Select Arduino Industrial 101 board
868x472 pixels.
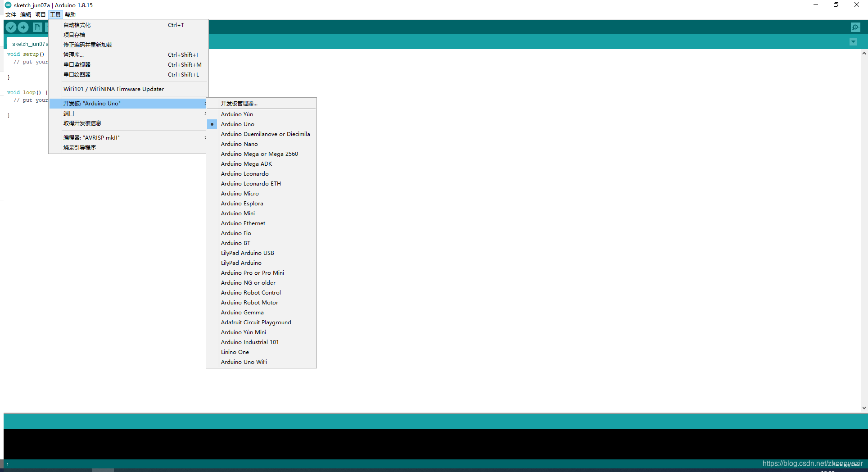(261, 342)
